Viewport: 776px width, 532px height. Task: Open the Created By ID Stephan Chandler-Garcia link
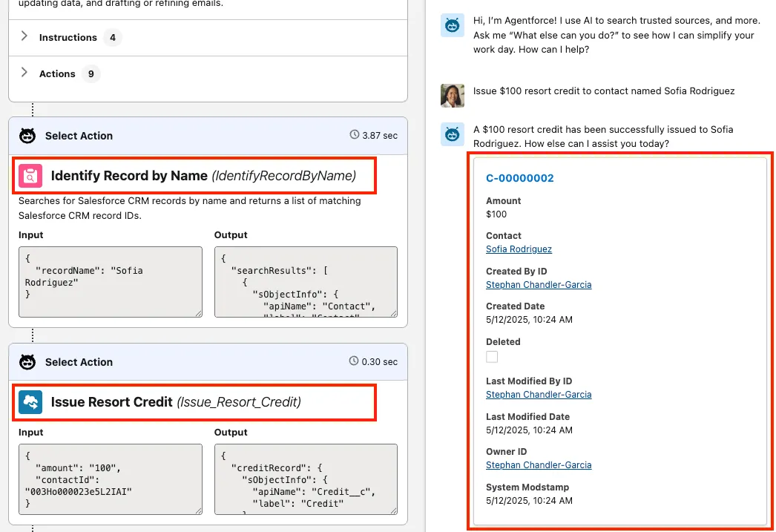pyautogui.click(x=539, y=285)
